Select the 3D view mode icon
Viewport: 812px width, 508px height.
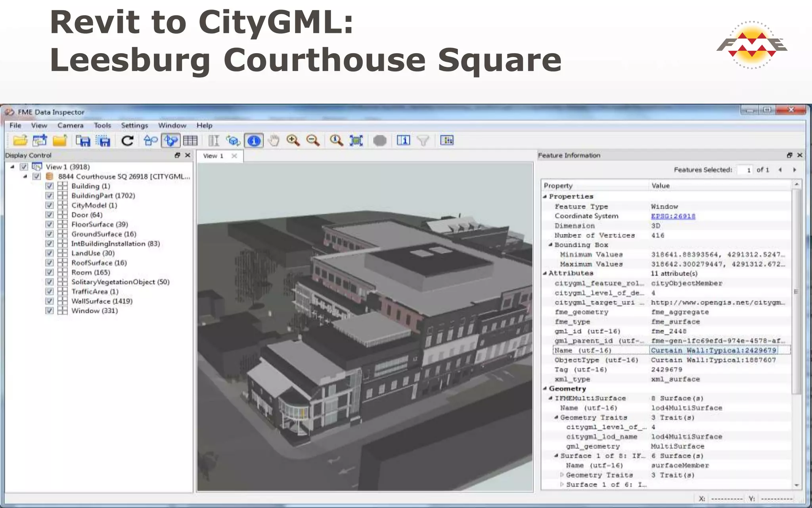pos(170,140)
